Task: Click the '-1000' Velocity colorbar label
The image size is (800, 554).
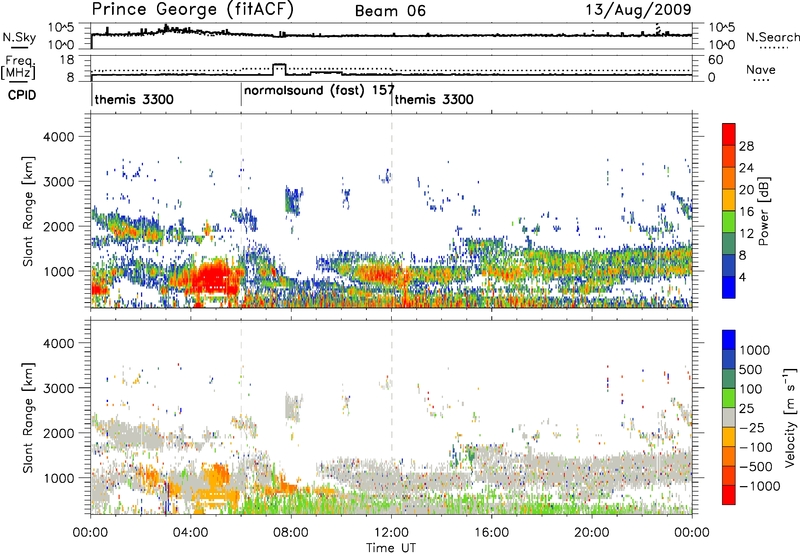Action: click(x=760, y=486)
